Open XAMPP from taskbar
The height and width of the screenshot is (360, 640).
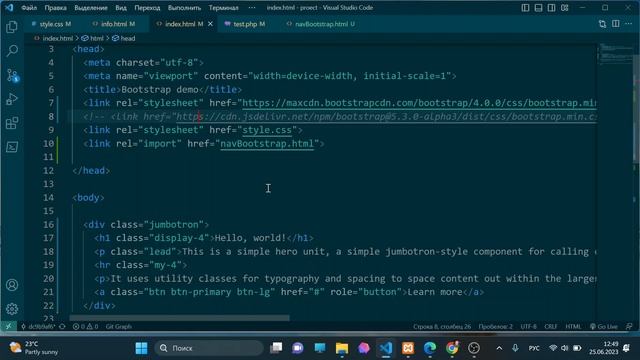408,348
